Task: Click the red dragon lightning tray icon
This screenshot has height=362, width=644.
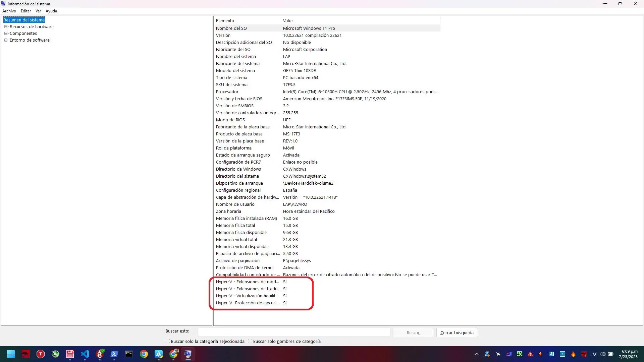Action: 584,354
